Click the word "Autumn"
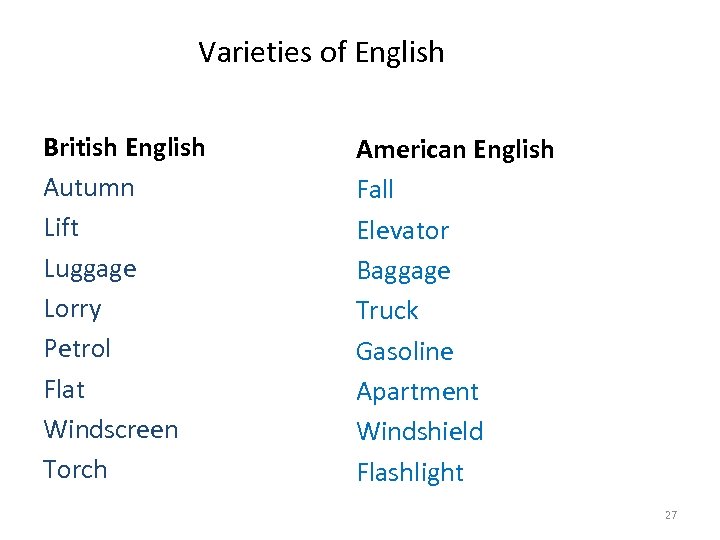Viewport: 720px width, 540px height. click(89, 188)
